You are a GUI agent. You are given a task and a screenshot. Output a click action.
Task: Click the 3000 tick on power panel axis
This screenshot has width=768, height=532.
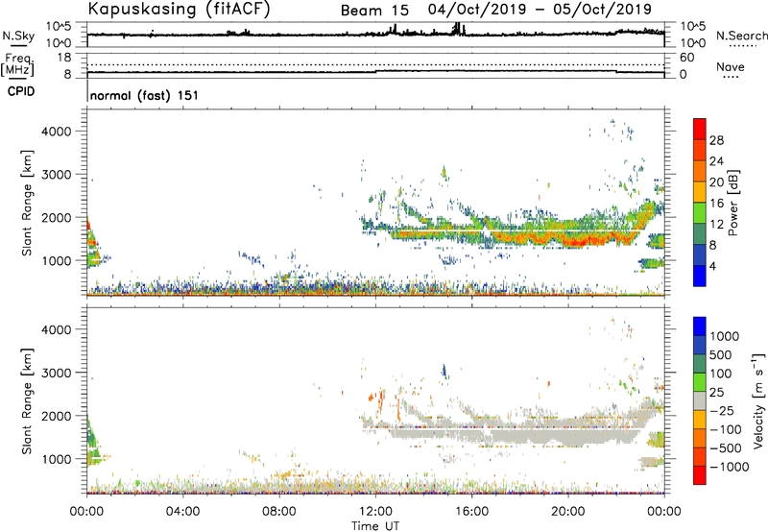click(x=57, y=175)
